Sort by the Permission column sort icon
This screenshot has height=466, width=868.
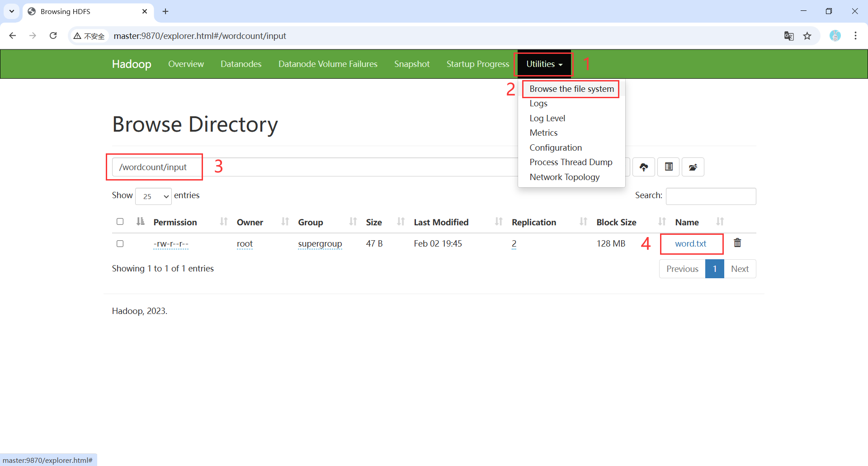click(224, 222)
